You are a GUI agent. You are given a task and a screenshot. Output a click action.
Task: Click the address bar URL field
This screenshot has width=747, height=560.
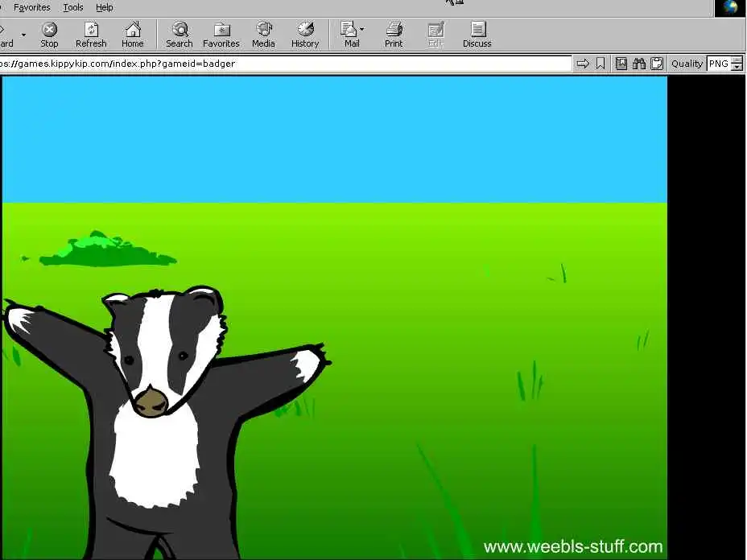(285, 64)
